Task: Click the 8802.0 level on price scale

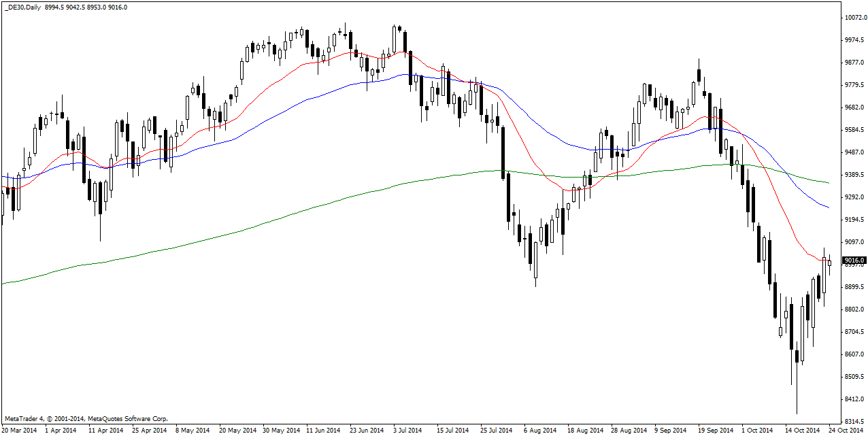Action: click(x=854, y=309)
